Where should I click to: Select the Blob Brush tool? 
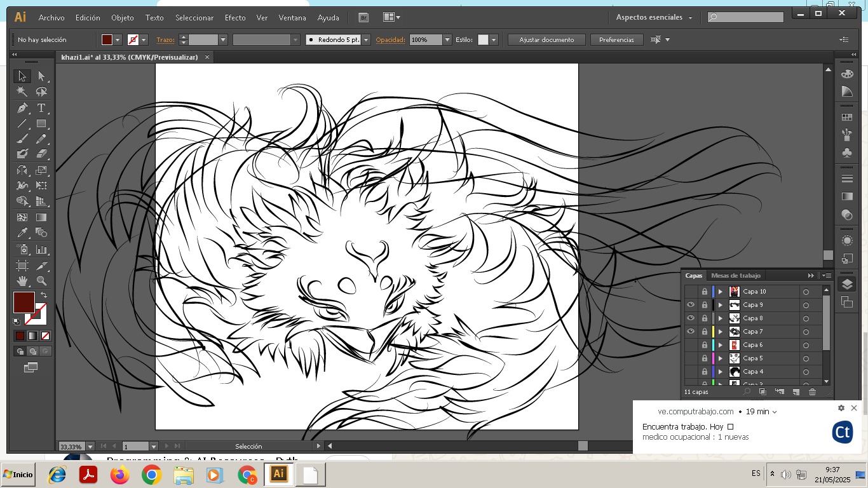pyautogui.click(x=22, y=154)
